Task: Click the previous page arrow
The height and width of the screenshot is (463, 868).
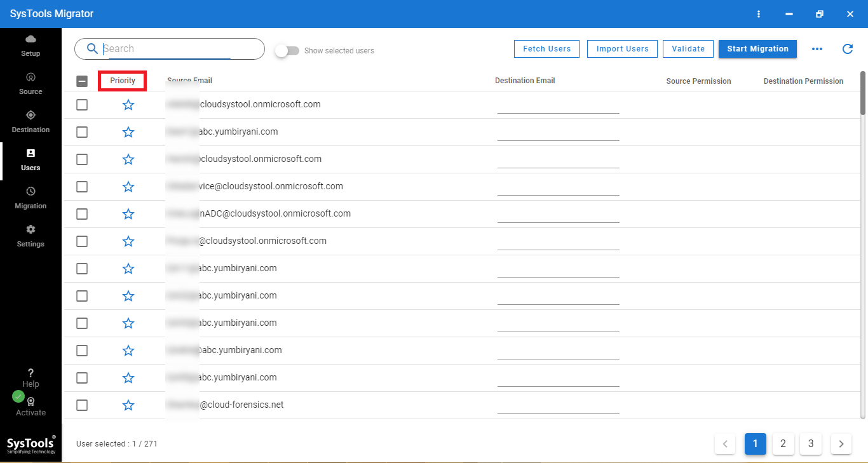Action: tap(725, 444)
